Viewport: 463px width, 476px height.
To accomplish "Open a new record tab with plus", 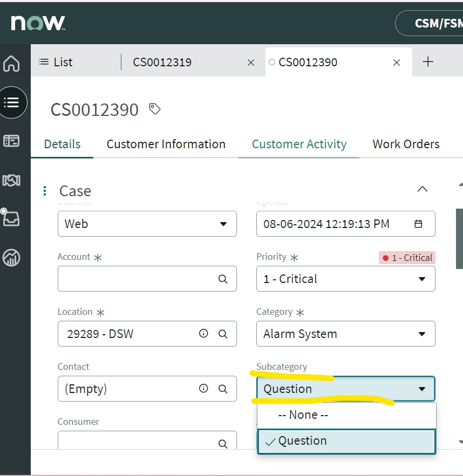I will tap(428, 61).
